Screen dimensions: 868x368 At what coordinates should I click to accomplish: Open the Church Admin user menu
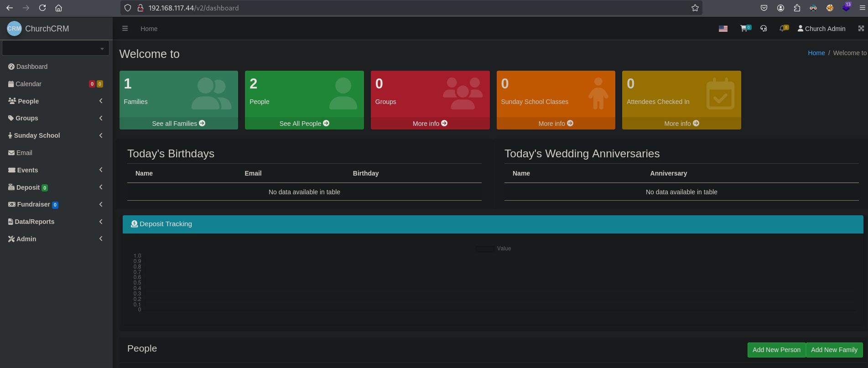tap(821, 28)
